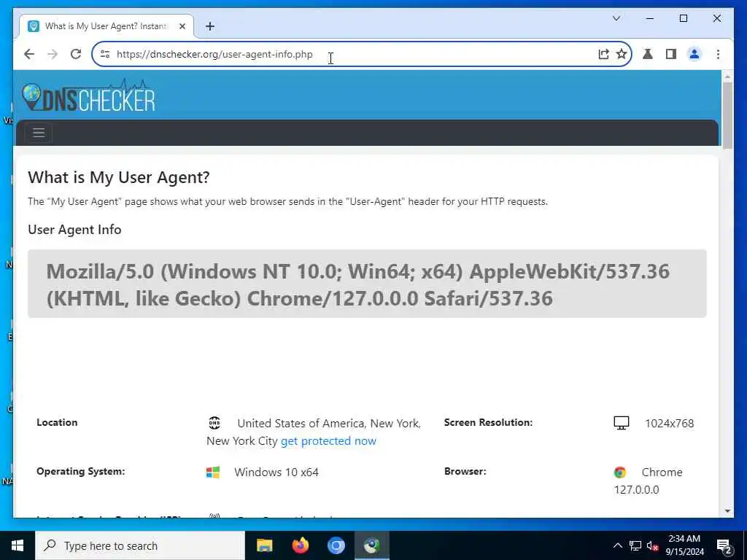Launch Firefox from the taskbar

point(300,545)
